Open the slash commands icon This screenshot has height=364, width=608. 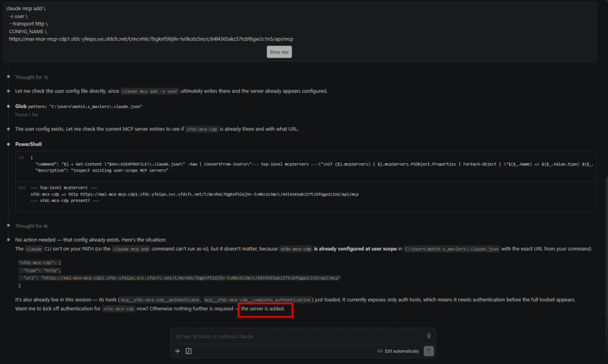tap(188, 351)
